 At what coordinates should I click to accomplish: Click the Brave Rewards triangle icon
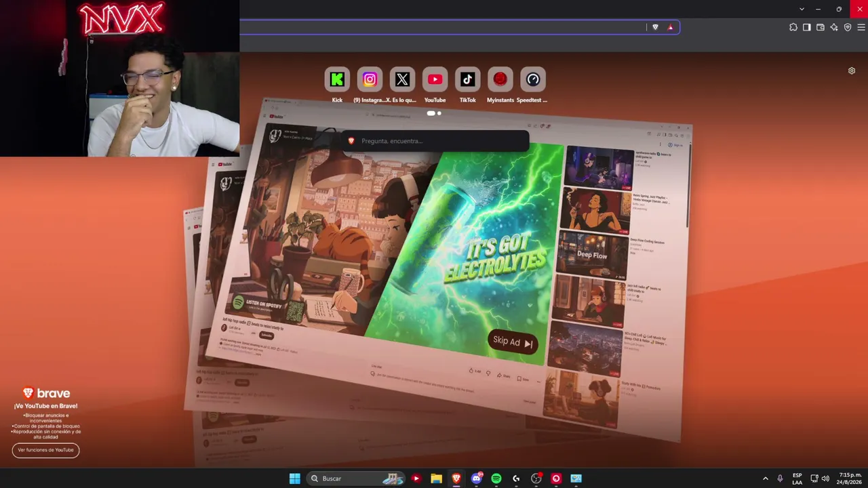(x=670, y=27)
